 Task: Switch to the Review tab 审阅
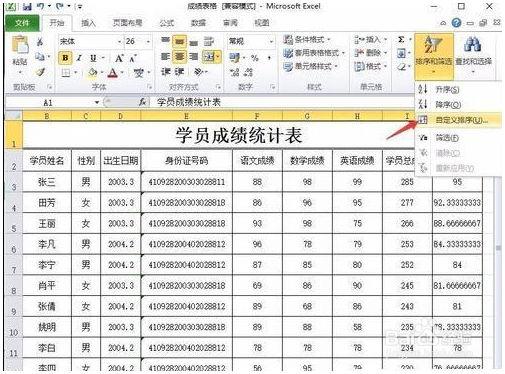(x=230, y=23)
